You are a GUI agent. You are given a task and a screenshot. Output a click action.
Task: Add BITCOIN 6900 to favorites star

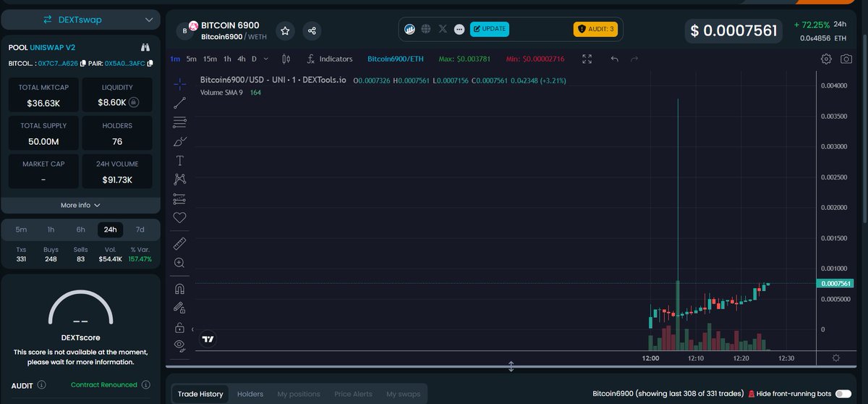tap(285, 31)
